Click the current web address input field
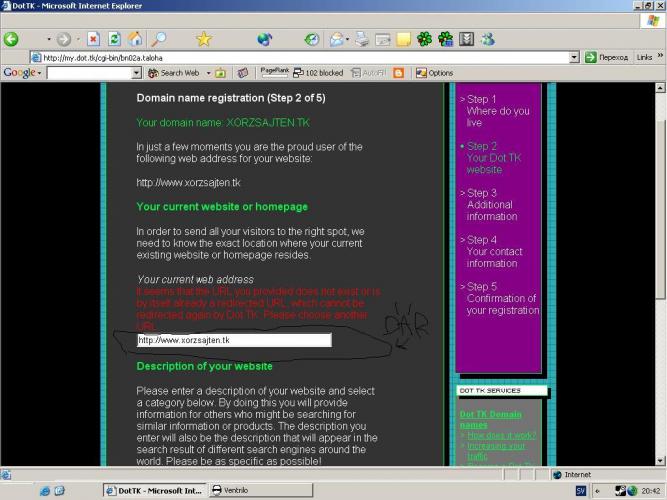Screen dimensions: 667x500 pos(234,340)
